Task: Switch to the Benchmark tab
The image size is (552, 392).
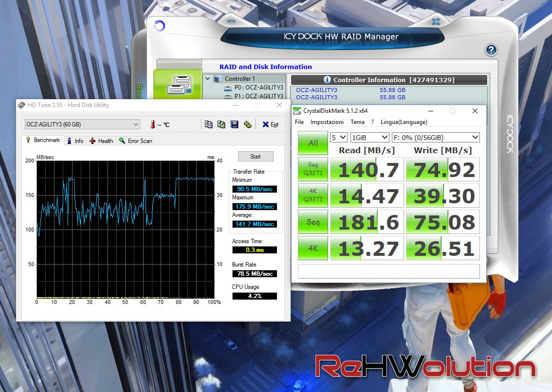Action: [x=43, y=140]
